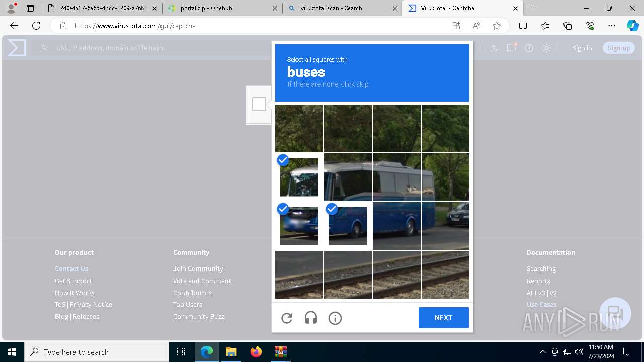
Task: Open the Searching documentation link
Action: 541,268
